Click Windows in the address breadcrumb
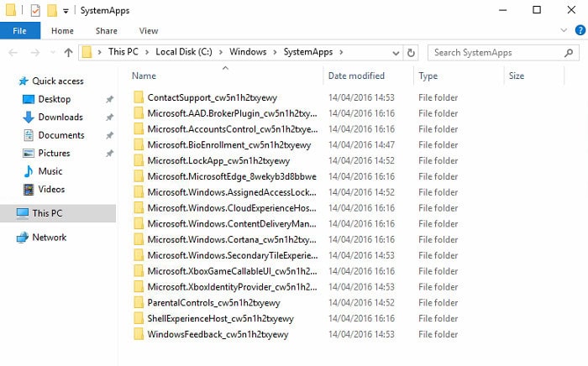The height and width of the screenshot is (366, 588). (248, 52)
